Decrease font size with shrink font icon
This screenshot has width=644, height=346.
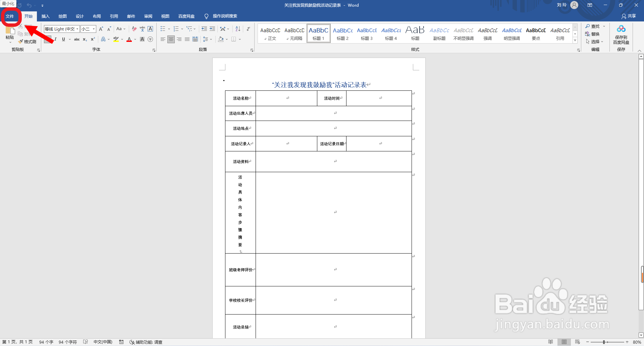click(109, 29)
